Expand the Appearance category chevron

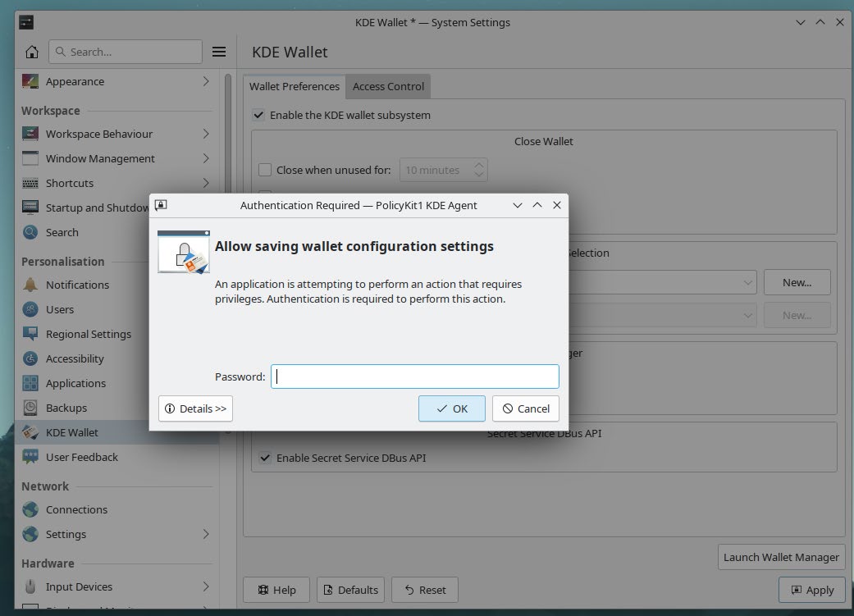pos(206,81)
